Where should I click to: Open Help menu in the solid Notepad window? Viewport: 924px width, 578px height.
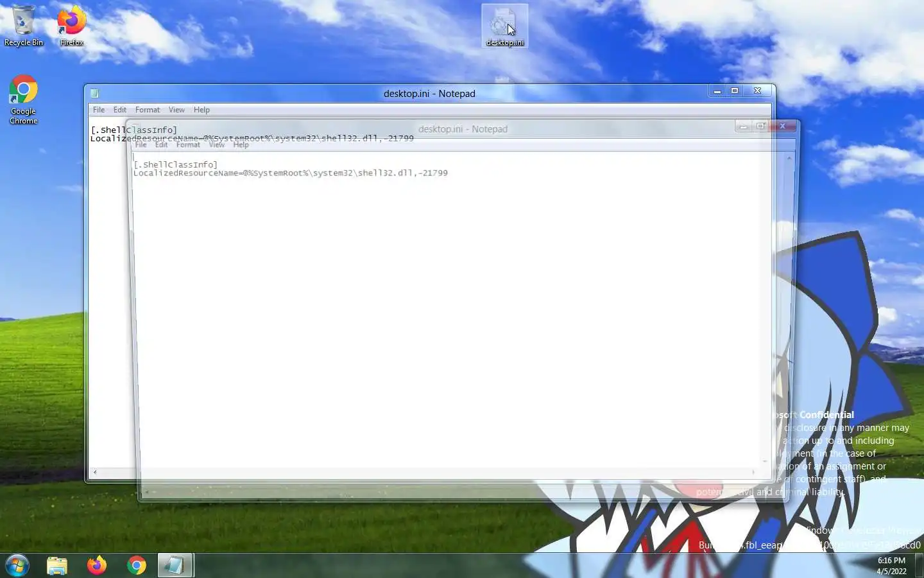[201, 110]
